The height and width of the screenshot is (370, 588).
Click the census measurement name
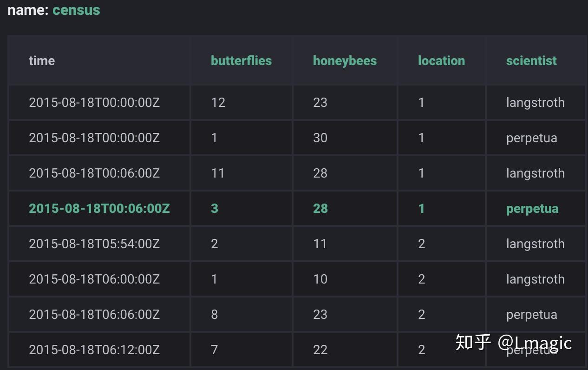pyautogui.click(x=76, y=10)
